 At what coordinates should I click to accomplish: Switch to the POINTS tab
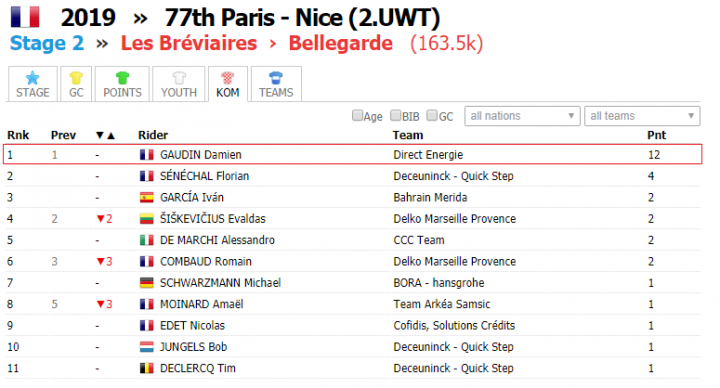coord(122,84)
